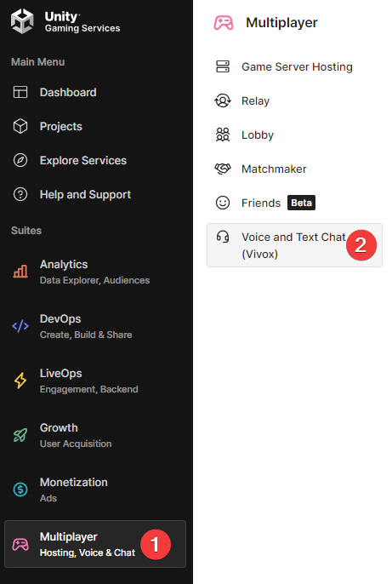Viewport: 392px width, 584px height.
Task: Click the Unity Gaming Services title
Action: pyautogui.click(x=82, y=21)
